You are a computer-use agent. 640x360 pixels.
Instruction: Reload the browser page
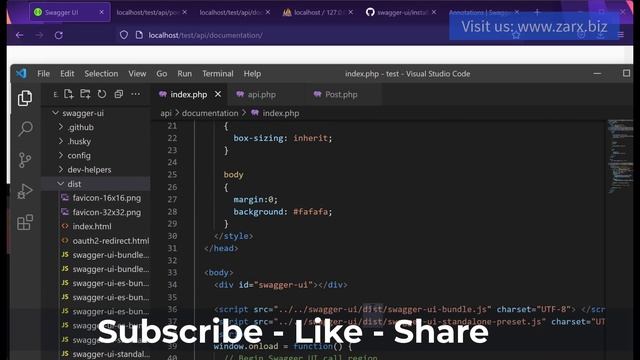59,35
